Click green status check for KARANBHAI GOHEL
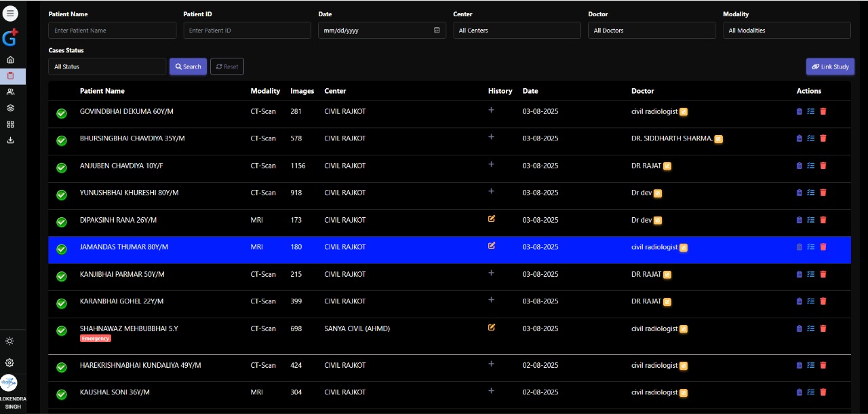This screenshot has height=414, width=868. 62,303
